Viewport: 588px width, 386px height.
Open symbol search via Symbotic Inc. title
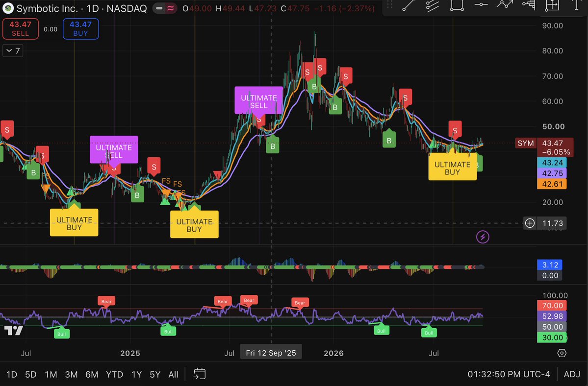47,8
